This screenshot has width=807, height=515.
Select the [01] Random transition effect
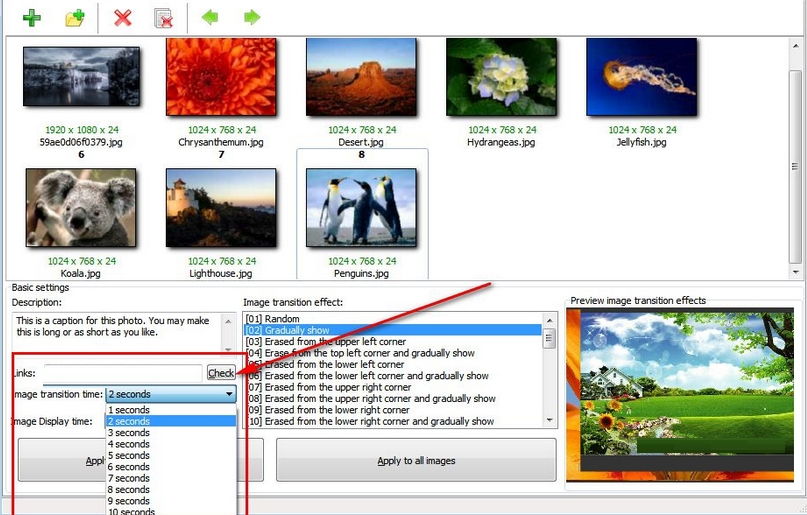(x=393, y=319)
